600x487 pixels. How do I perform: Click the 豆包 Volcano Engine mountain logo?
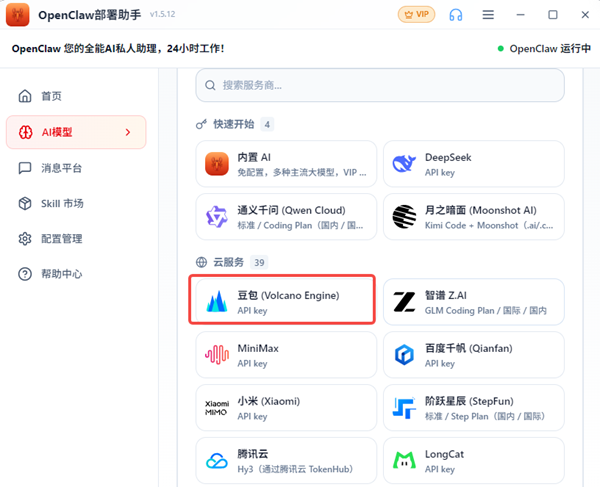[217, 301]
